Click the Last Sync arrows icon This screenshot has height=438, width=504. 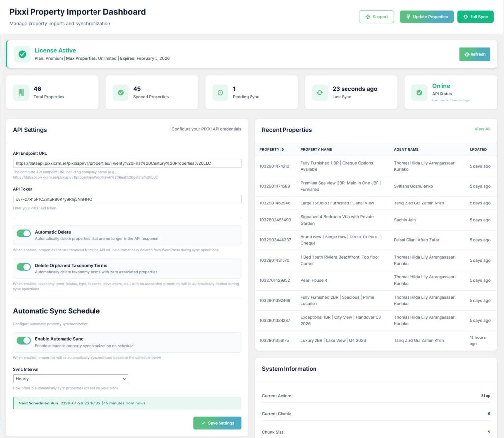(320, 92)
